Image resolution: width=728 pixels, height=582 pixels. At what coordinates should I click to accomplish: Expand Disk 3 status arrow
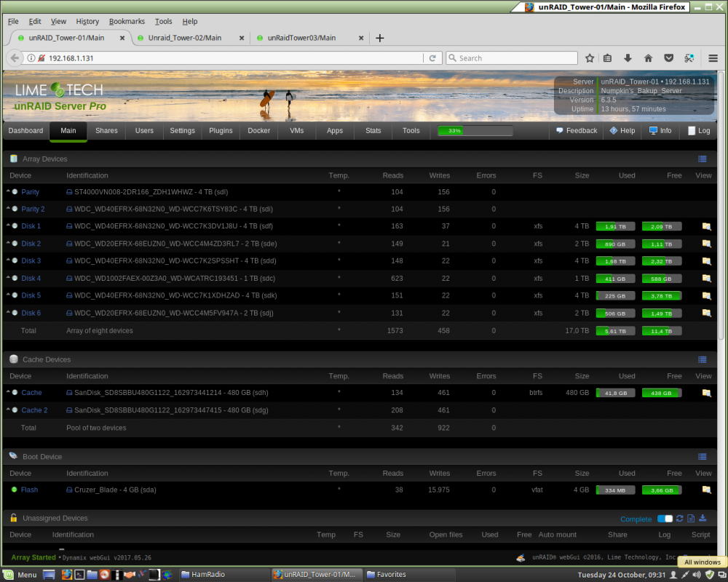[x=8, y=260]
